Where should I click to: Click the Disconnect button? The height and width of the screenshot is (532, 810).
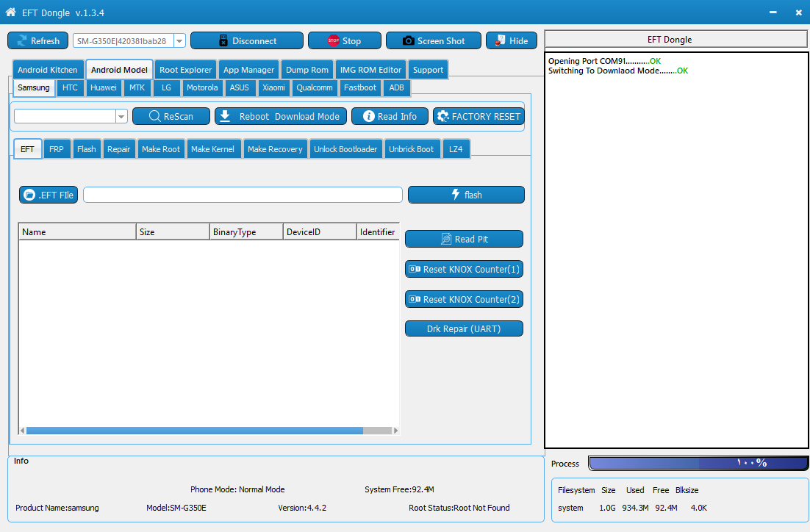[x=247, y=41]
